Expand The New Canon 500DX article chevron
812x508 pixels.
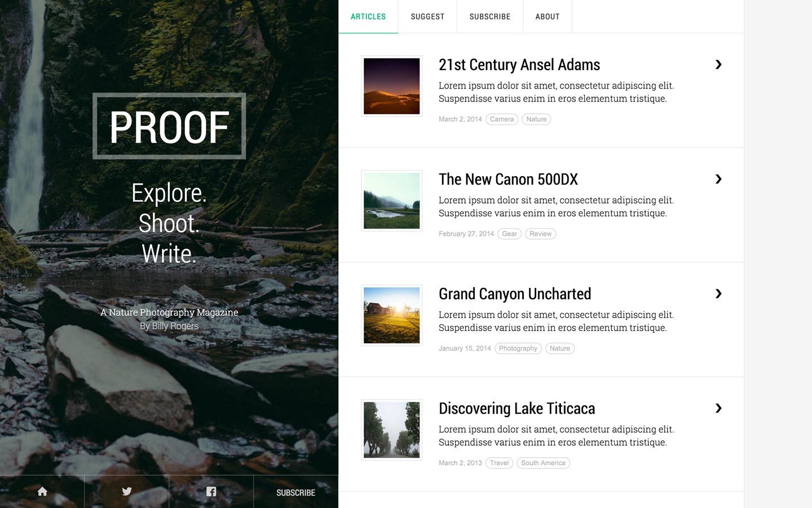718,179
